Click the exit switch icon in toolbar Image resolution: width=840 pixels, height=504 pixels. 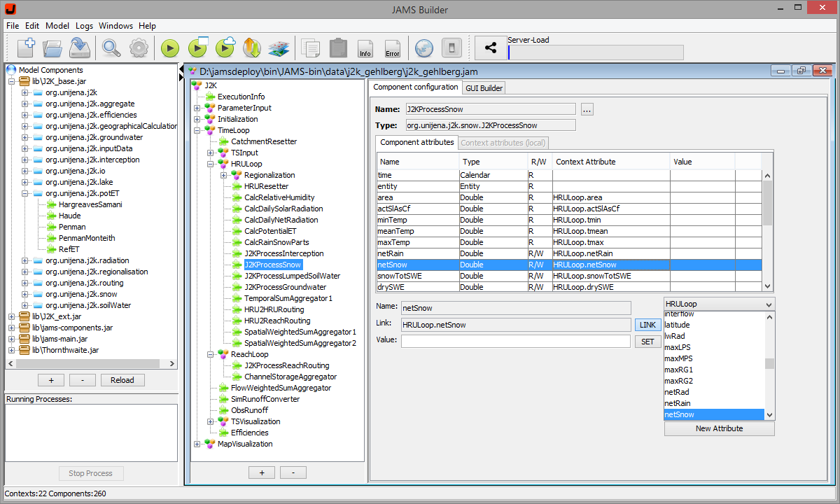point(451,48)
